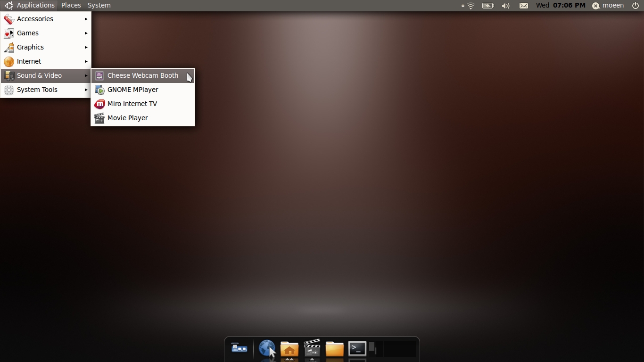Expand the Graphics submenu

pyautogui.click(x=46, y=47)
